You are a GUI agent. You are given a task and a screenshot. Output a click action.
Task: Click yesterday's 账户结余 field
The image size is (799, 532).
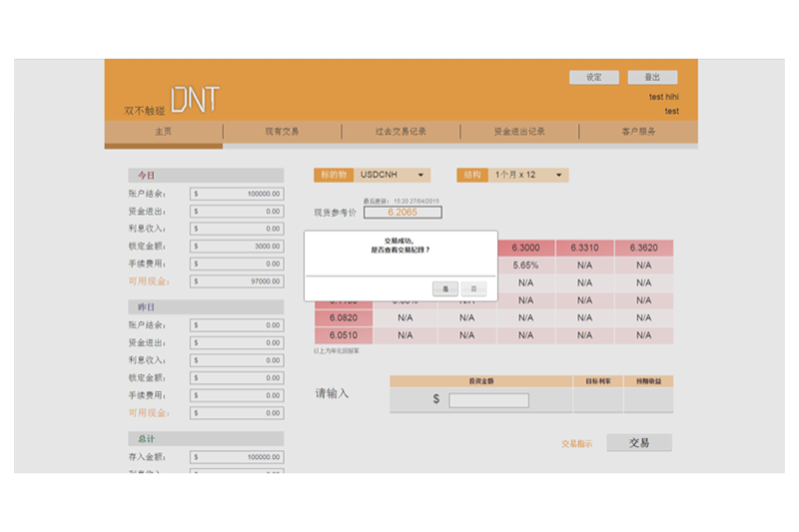(237, 325)
